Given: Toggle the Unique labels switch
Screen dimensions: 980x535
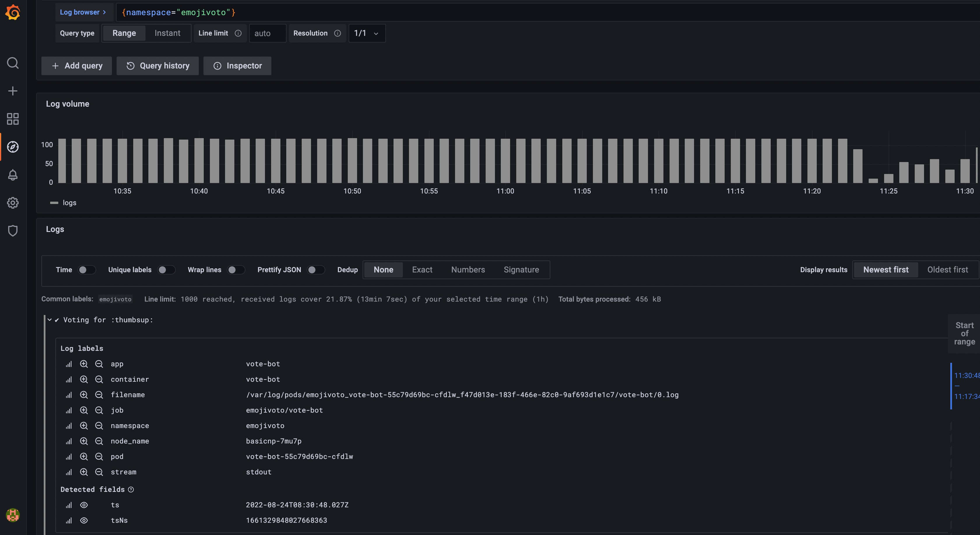Looking at the screenshot, I should 166,270.
